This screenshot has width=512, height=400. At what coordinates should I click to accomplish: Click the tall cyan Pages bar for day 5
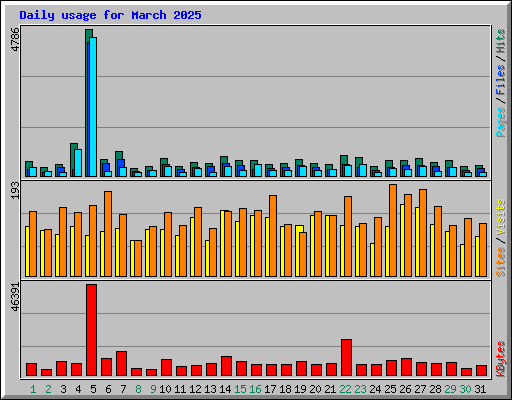93,107
